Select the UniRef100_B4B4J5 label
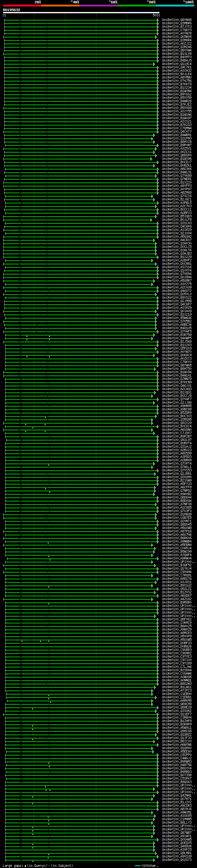 coord(177,60)
